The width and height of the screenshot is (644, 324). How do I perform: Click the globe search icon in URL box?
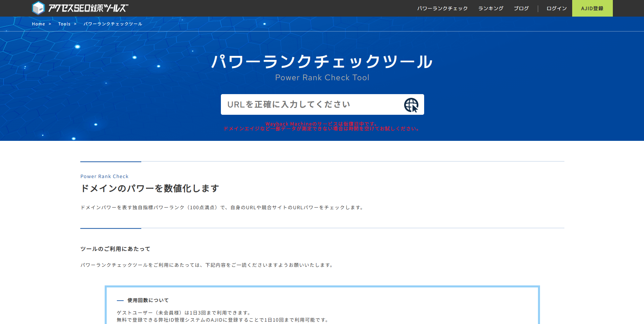click(x=411, y=105)
